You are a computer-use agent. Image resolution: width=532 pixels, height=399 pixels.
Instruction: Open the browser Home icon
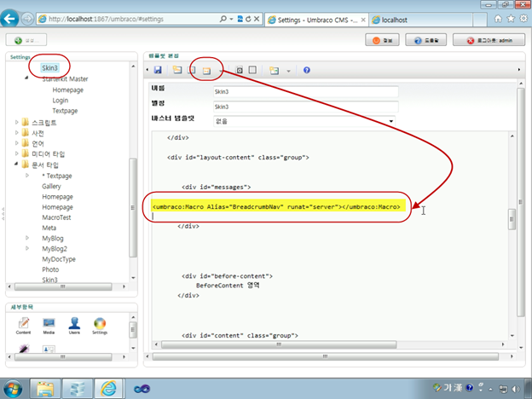pos(498,19)
